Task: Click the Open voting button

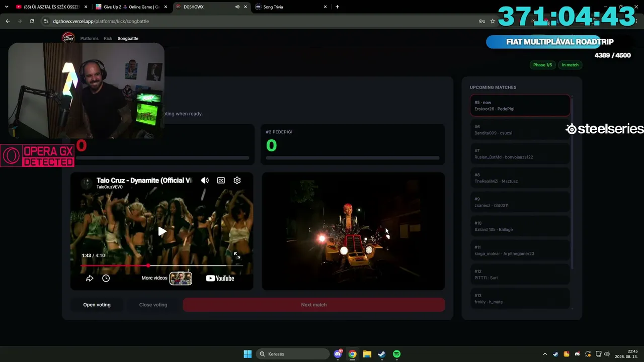Action: (97, 305)
